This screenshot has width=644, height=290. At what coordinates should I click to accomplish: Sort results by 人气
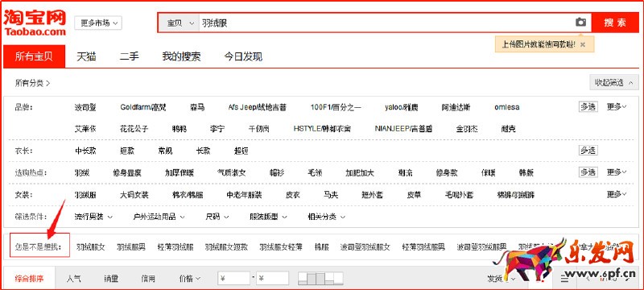click(73, 279)
